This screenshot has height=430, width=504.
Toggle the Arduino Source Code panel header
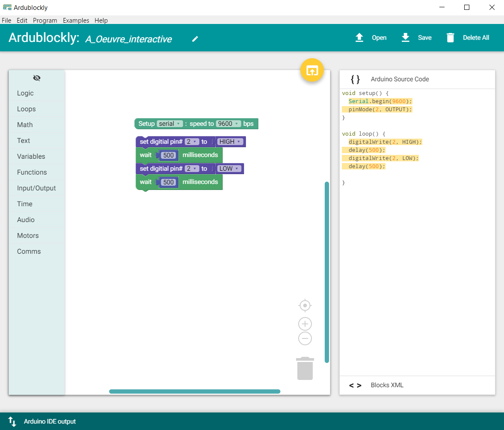coord(399,79)
